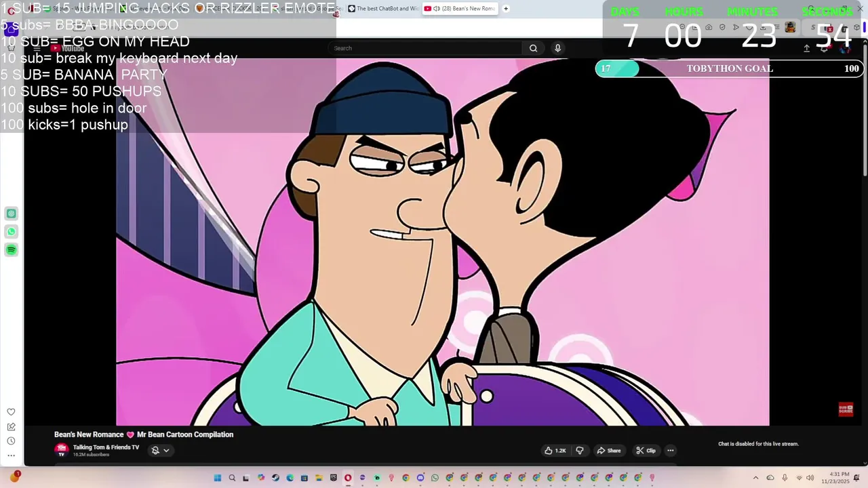
Task: Click the Mr Bean video player
Action: [442, 242]
